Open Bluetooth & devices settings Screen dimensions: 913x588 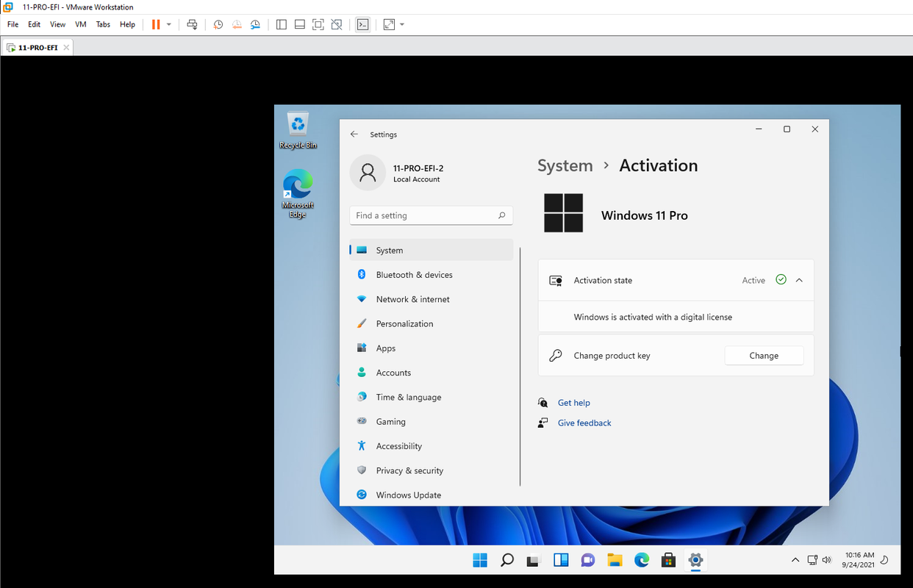[432, 275]
